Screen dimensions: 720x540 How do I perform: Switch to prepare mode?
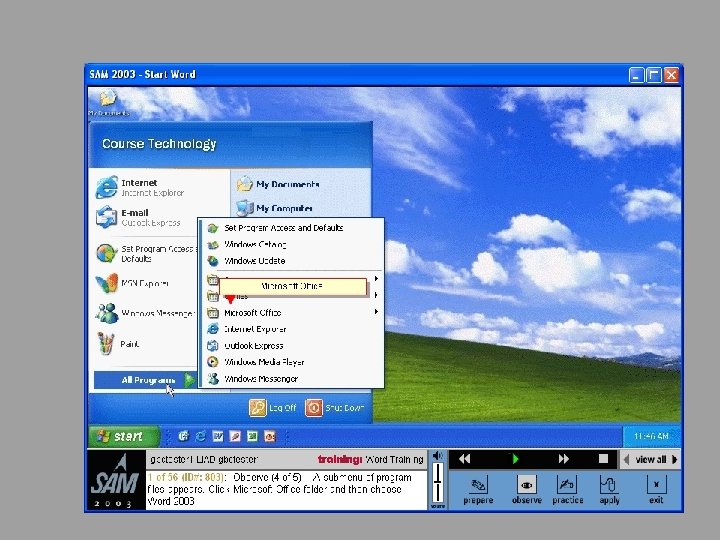coord(478,489)
